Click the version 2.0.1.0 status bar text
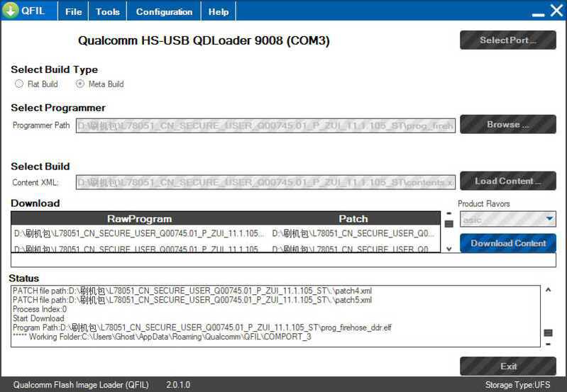 178,385
